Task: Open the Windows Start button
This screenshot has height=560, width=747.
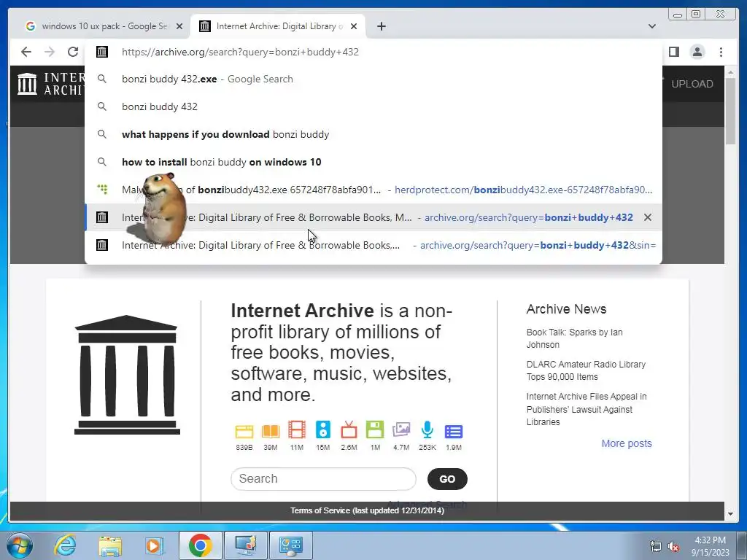Action: click(20, 545)
